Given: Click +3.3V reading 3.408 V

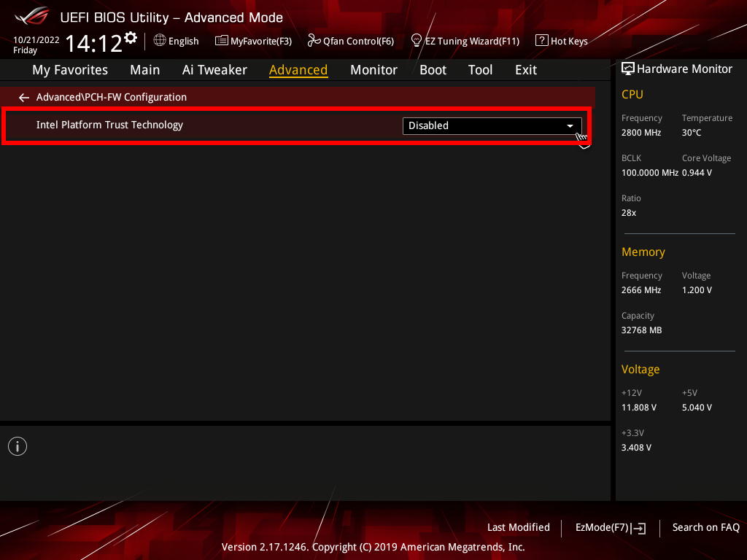Looking at the screenshot, I should click(636, 447).
